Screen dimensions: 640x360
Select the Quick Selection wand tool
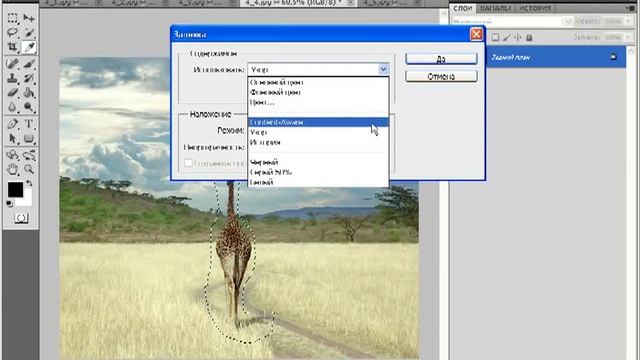29,33
